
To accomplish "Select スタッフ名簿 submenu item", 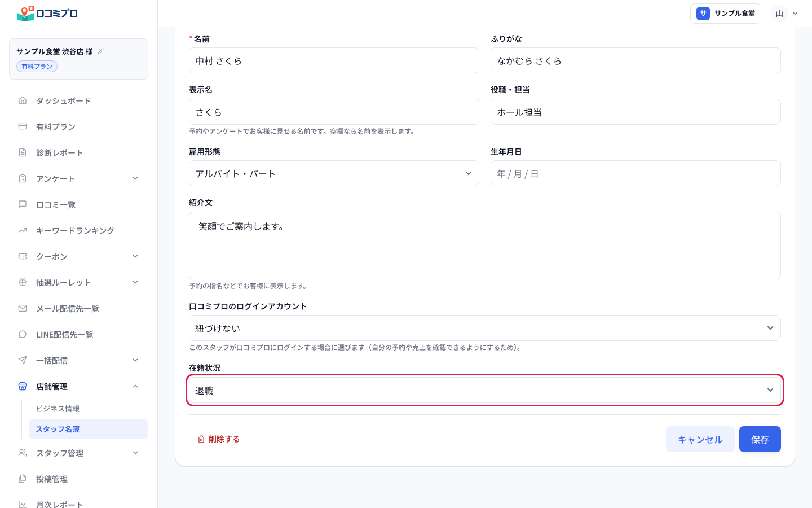I will [x=89, y=429].
